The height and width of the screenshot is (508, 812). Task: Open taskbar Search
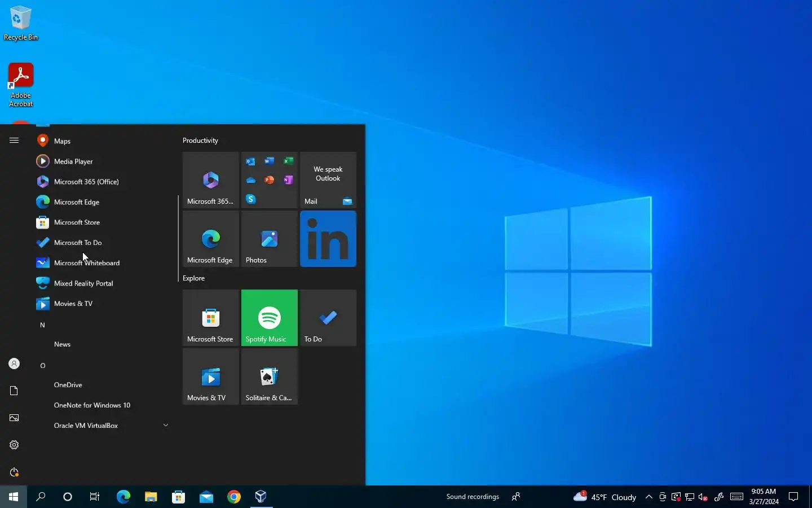41,497
